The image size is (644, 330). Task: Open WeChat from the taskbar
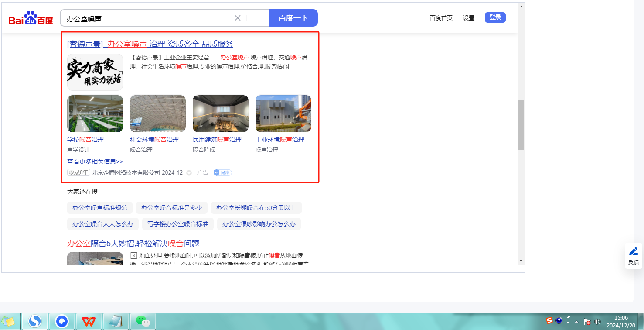[x=143, y=321]
